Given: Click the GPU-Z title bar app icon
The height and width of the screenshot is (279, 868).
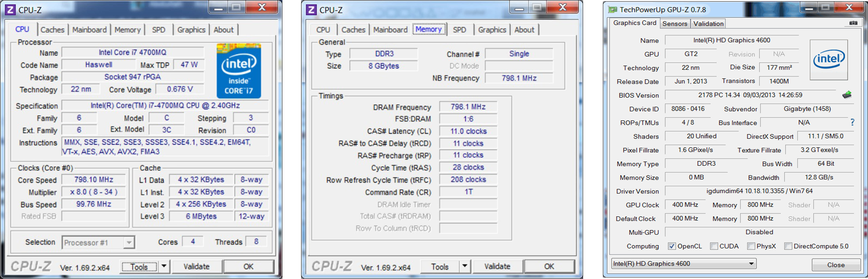Looking at the screenshot, I should click(612, 9).
